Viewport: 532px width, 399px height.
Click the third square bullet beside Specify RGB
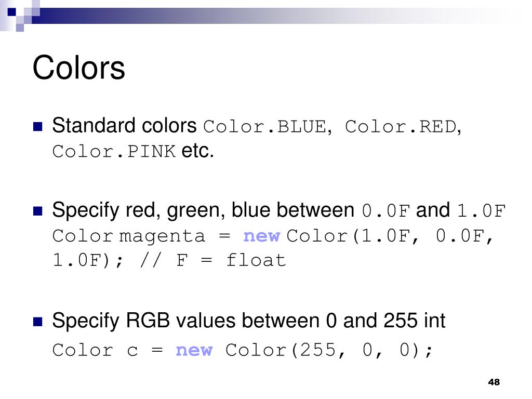[37, 321]
